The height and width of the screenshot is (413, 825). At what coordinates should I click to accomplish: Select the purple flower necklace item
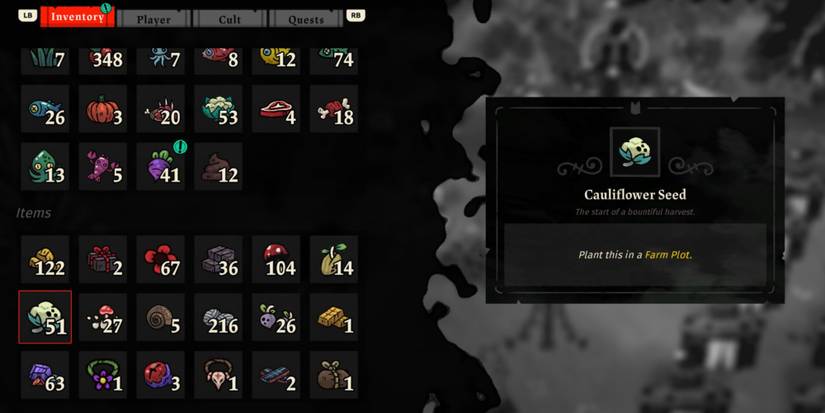click(103, 375)
